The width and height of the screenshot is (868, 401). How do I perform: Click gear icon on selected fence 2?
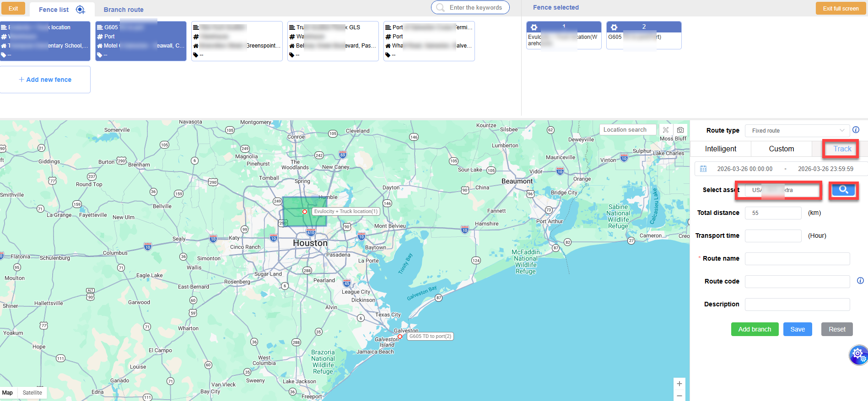point(614,27)
